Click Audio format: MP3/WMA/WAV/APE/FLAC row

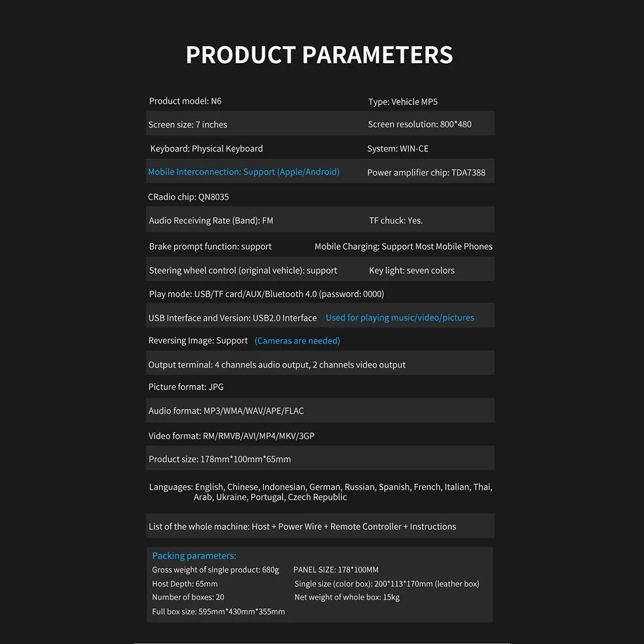point(320,410)
